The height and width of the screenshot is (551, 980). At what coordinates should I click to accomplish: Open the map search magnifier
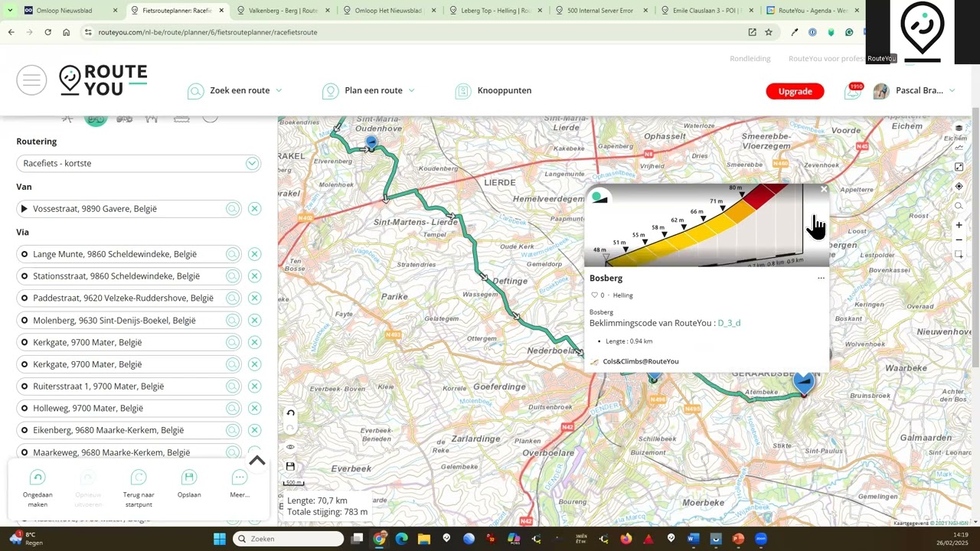(959, 206)
